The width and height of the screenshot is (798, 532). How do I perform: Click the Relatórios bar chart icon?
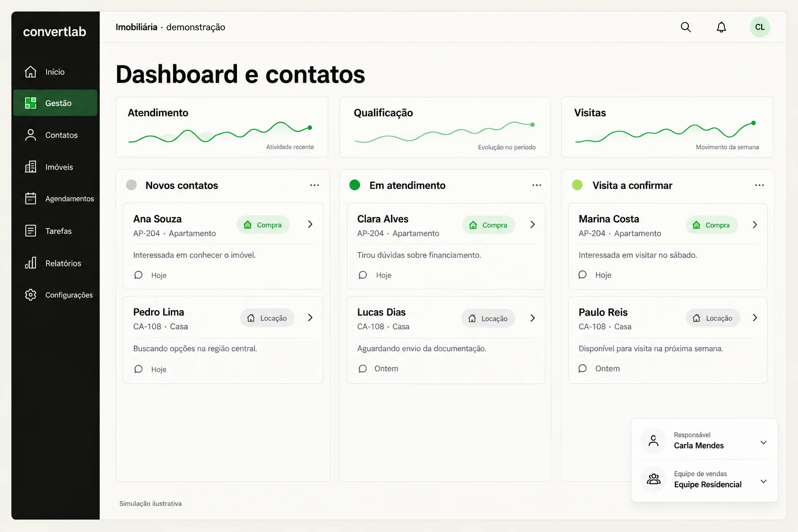point(31,263)
